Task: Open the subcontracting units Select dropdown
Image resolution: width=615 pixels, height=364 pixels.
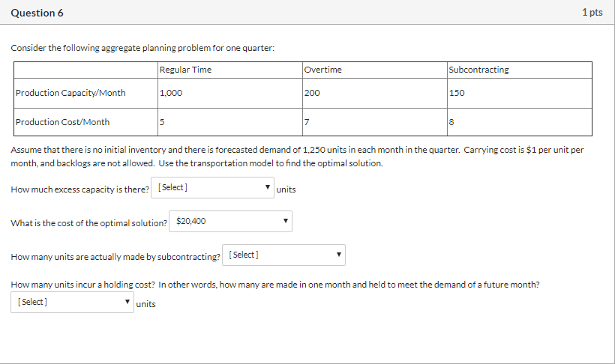Action: (283, 255)
